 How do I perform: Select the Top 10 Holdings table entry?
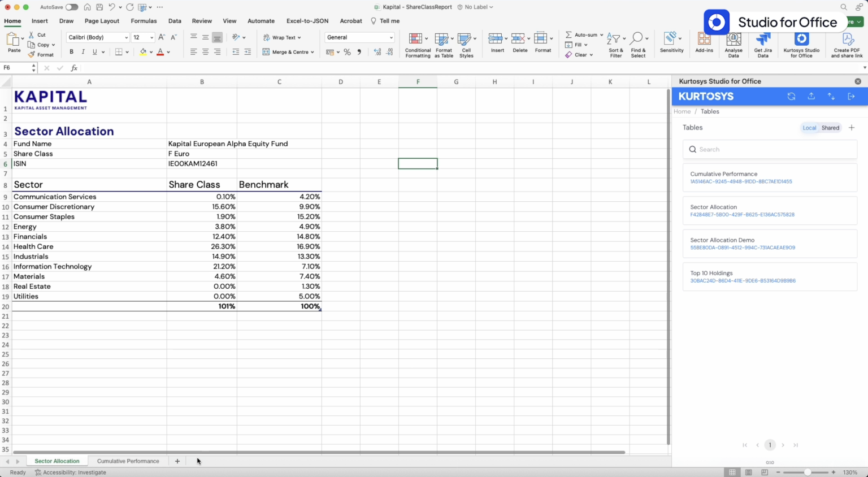[769, 276]
